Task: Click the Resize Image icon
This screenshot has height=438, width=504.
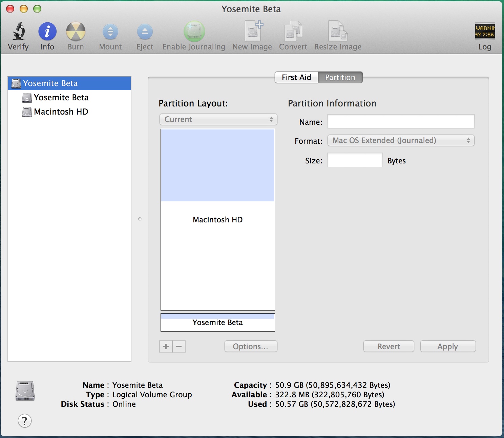Action: pyautogui.click(x=338, y=31)
